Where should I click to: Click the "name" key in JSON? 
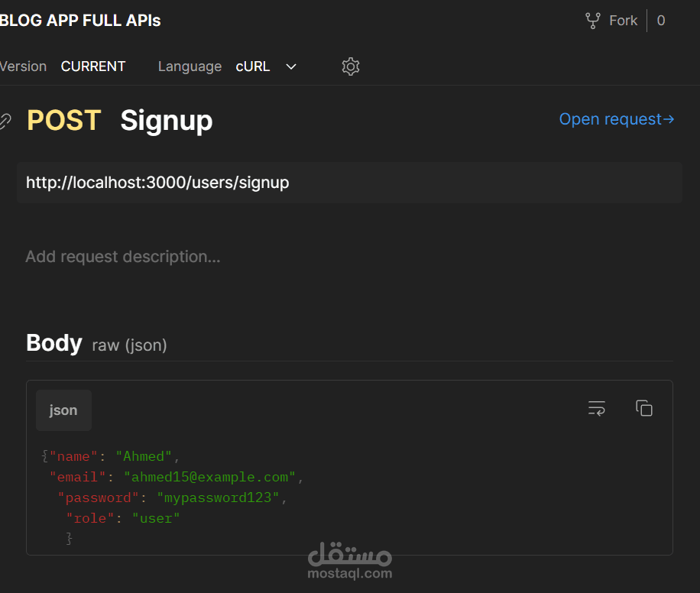point(73,457)
